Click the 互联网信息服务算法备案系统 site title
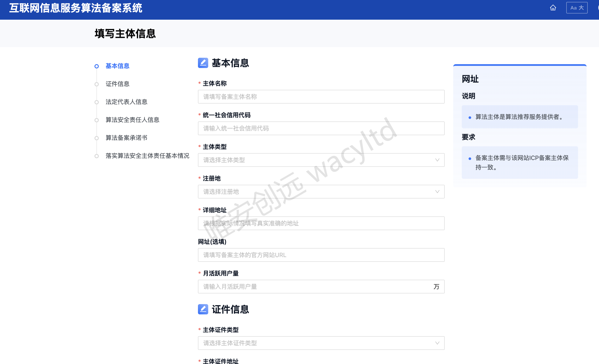The image size is (599, 364). pos(76,8)
